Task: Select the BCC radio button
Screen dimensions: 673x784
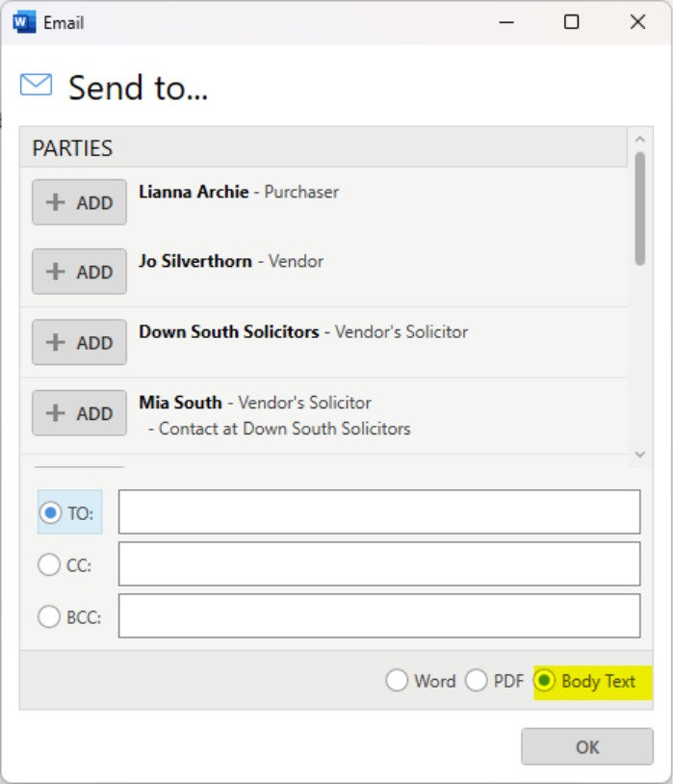Action: click(x=49, y=616)
